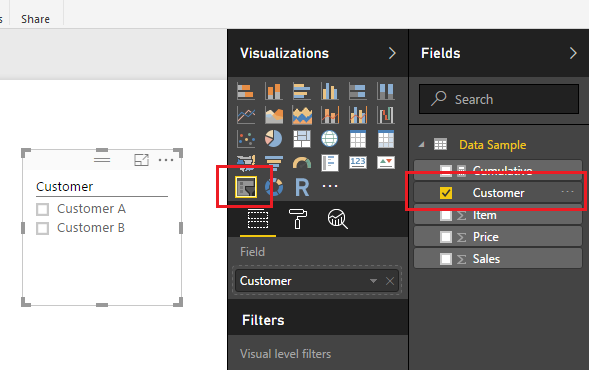Collapse the Data Sample table triangle
Viewport: 589px width, 370px height.
pos(422,144)
